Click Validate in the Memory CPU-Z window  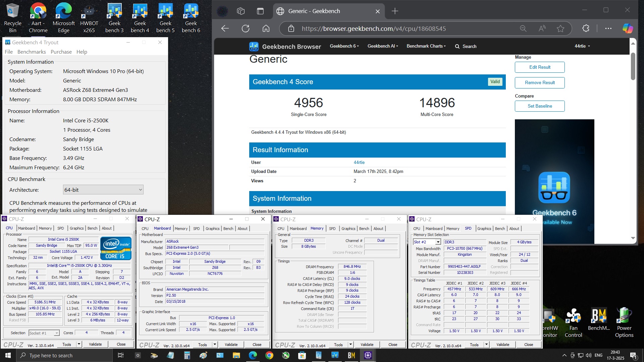[x=367, y=345]
